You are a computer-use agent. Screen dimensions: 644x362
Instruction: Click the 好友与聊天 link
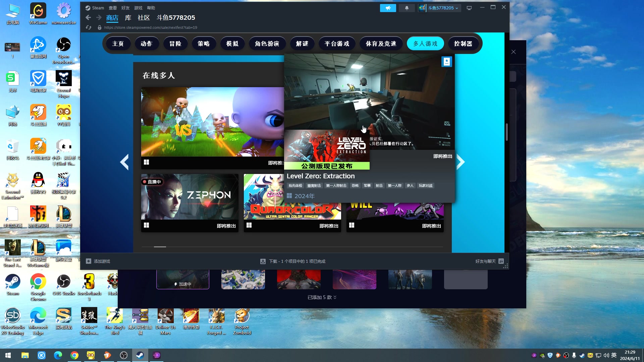coord(485,261)
